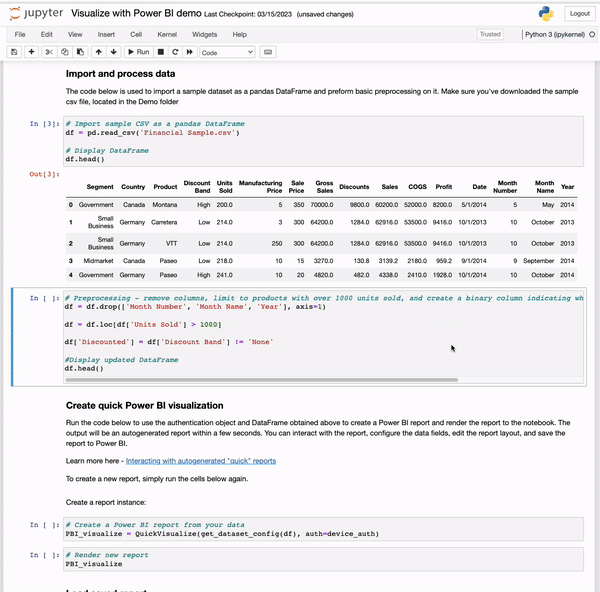Click the Profit column header

[x=443, y=187]
